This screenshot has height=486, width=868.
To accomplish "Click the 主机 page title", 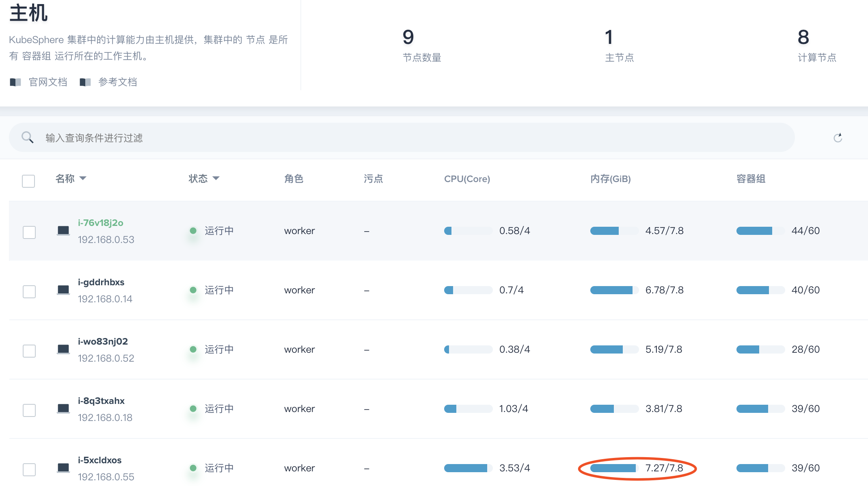I will coord(28,13).
